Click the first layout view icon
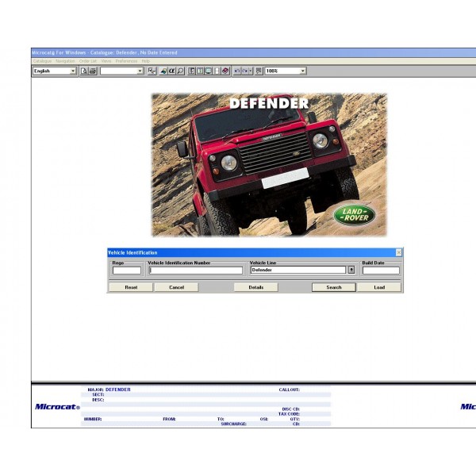The height and width of the screenshot is (476, 476). (x=191, y=71)
